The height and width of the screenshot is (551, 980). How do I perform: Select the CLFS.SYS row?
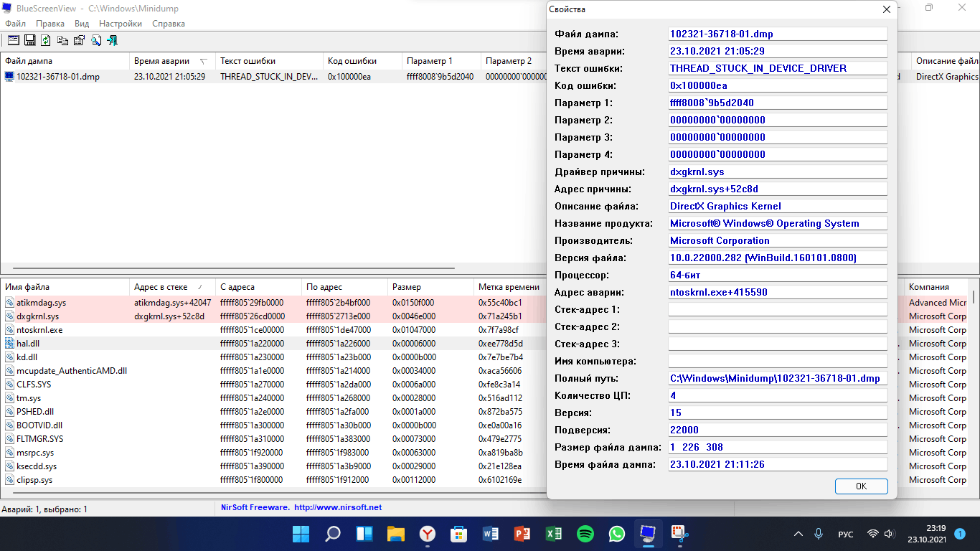coord(273,385)
